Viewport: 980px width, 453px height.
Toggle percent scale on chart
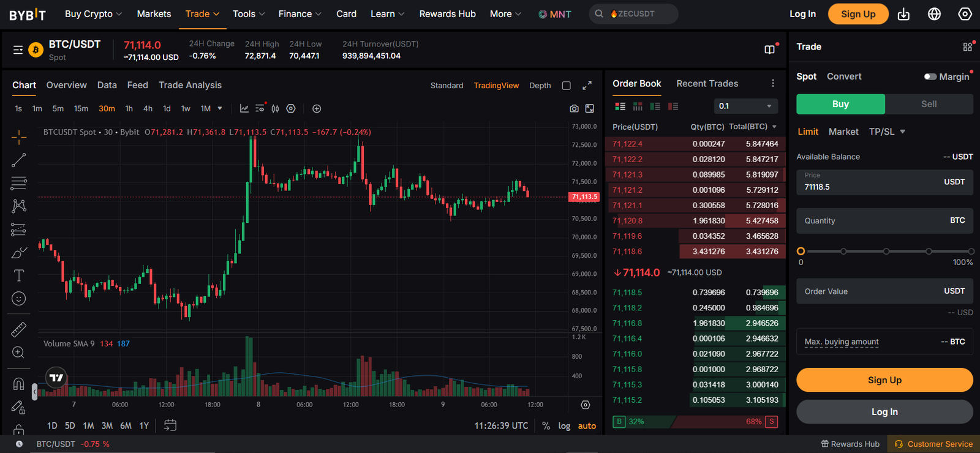click(546, 426)
